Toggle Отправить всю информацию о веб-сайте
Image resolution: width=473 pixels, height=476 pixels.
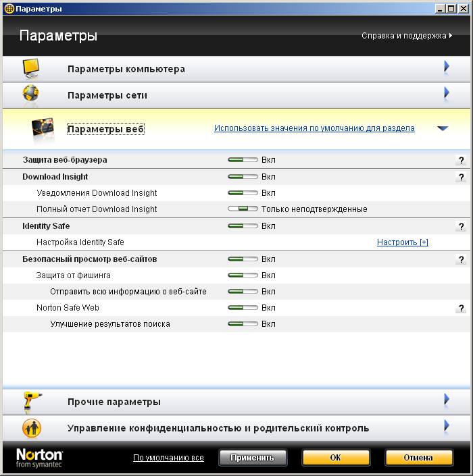(x=243, y=292)
